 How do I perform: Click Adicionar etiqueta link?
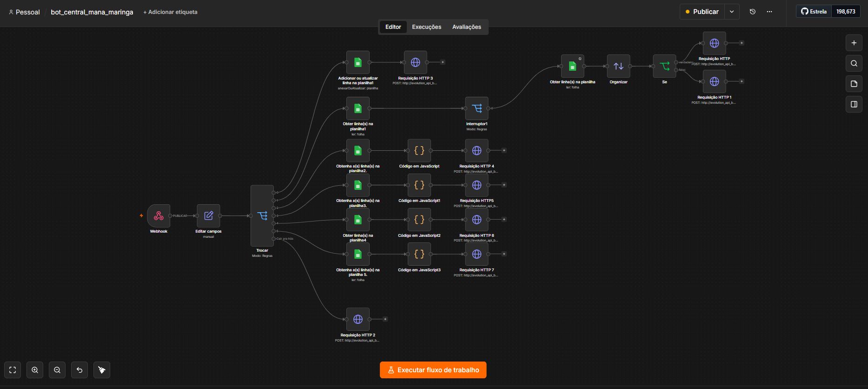pos(170,12)
